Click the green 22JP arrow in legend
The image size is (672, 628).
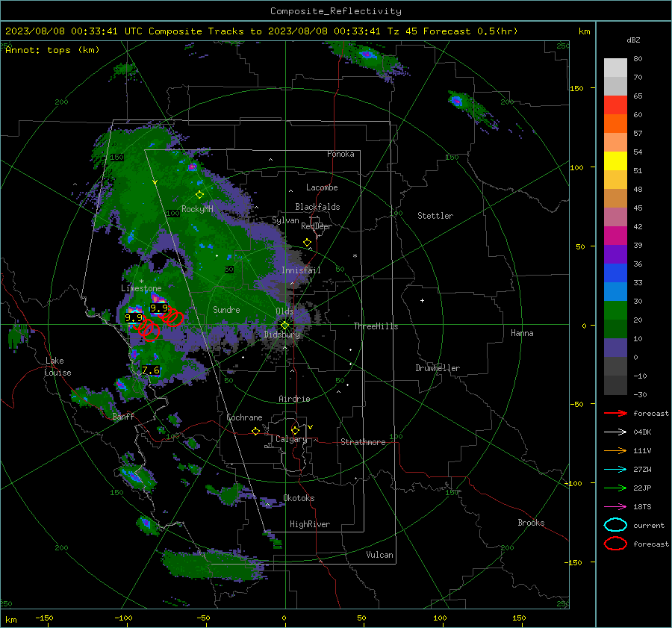pos(615,488)
